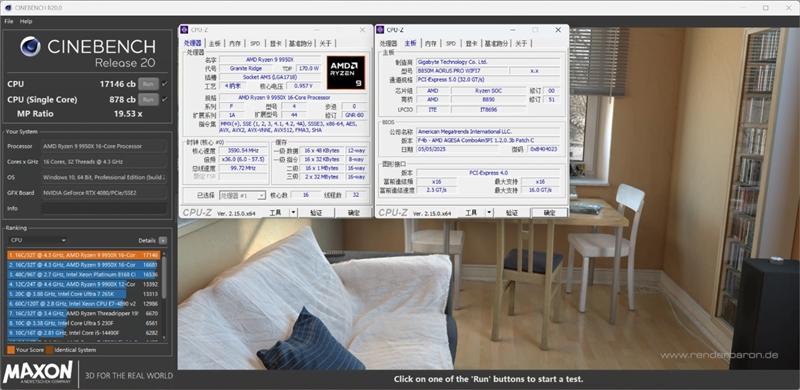This screenshot has width=800, height=390.
Task: Toggle the CPU Single Core test checkbox
Action: (x=164, y=100)
